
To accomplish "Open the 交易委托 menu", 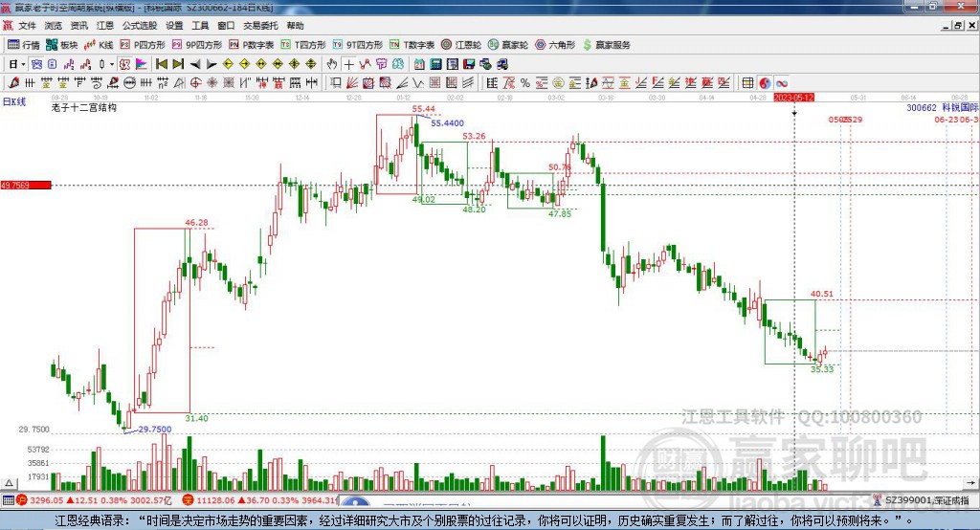I will (260, 26).
